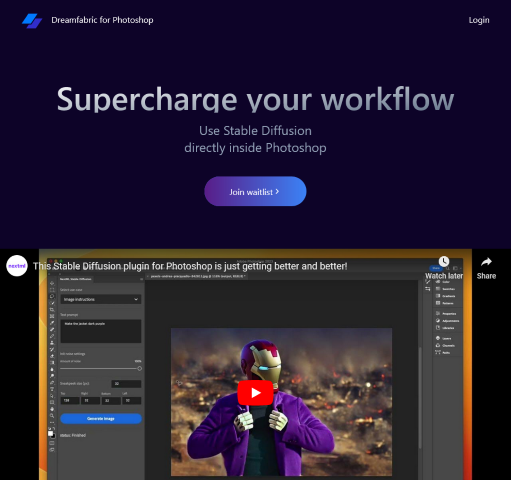Open the video title link about Stable Diffusion plugin

[x=190, y=266]
